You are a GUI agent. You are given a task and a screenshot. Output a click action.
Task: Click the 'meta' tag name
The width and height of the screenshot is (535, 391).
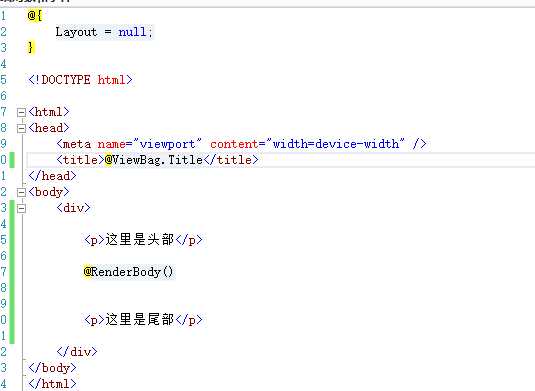pyautogui.click(x=77, y=144)
